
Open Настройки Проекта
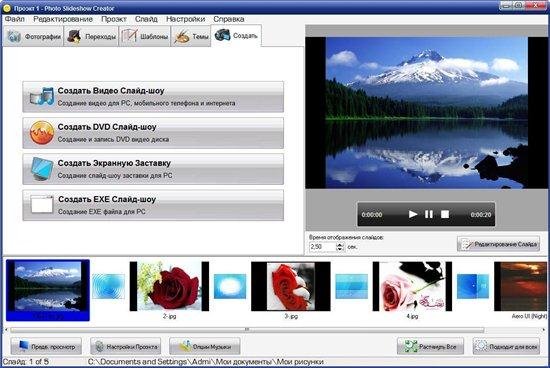click(126, 347)
